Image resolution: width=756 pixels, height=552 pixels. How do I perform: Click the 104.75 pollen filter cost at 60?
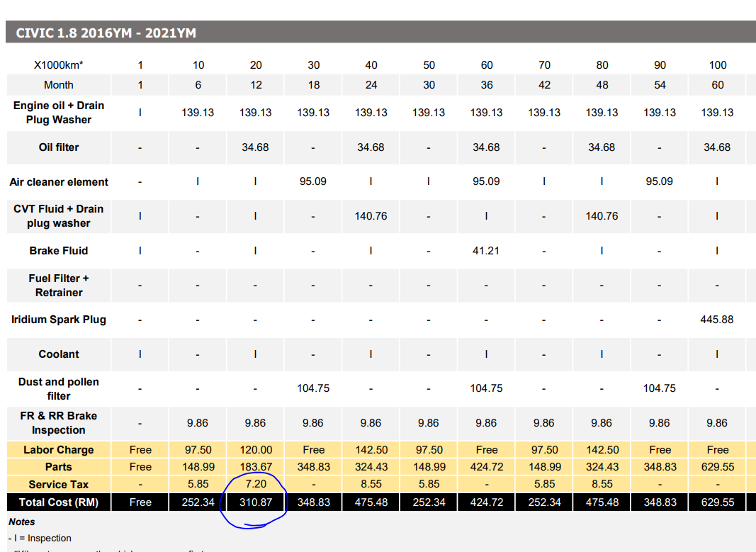point(486,388)
